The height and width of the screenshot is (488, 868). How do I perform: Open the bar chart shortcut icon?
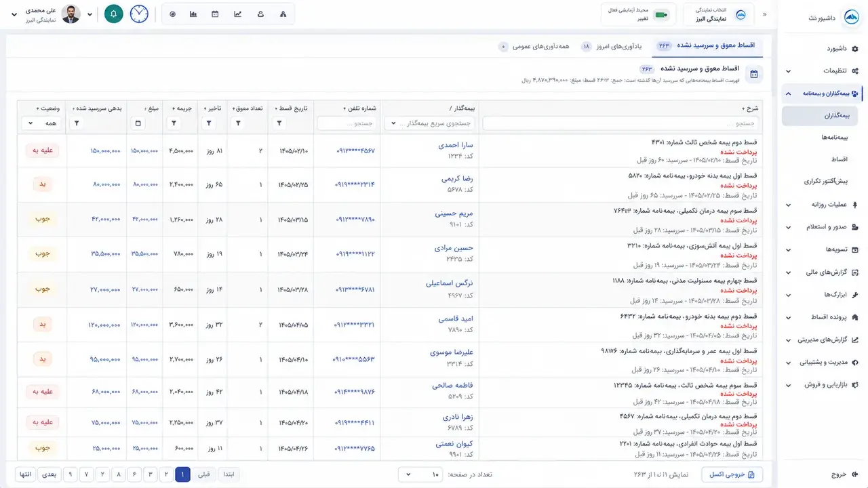click(x=193, y=14)
